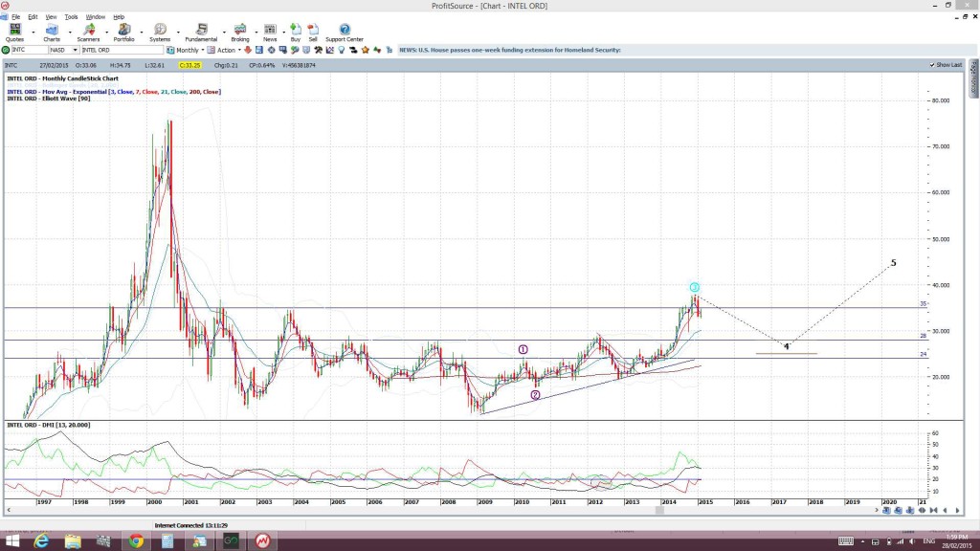The width and height of the screenshot is (980, 551).
Task: Click the highlighted C:33.25 close value
Action: (189, 65)
